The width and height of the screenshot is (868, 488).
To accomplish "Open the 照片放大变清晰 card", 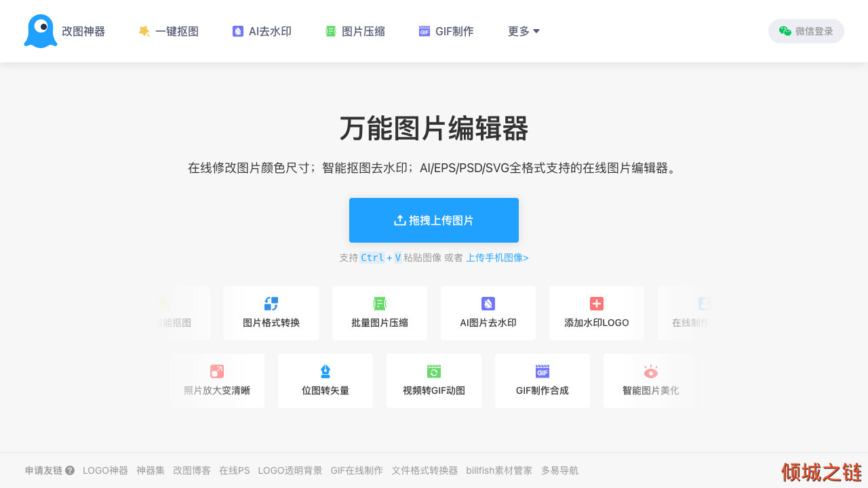I will click(x=217, y=381).
